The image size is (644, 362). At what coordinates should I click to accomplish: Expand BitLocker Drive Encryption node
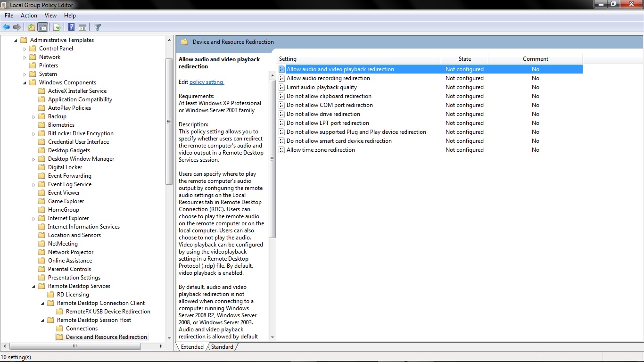tap(33, 133)
